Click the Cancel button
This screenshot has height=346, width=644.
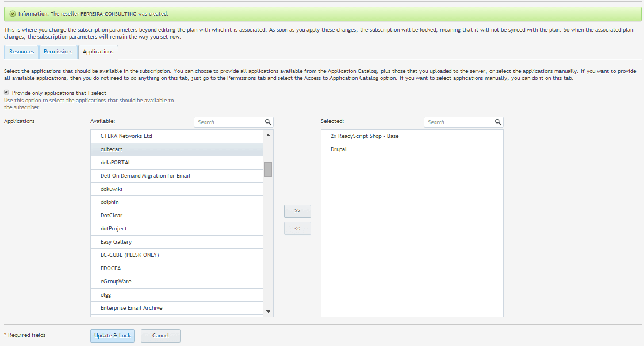coord(160,336)
